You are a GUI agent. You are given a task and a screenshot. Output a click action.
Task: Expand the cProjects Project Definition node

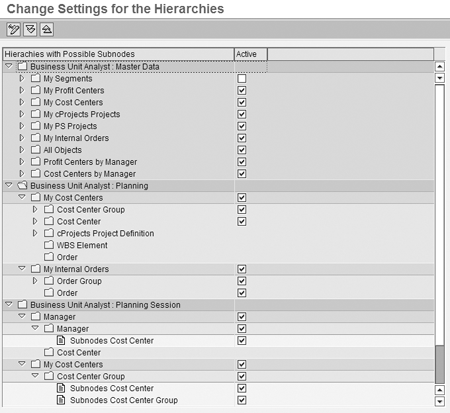pos(35,233)
